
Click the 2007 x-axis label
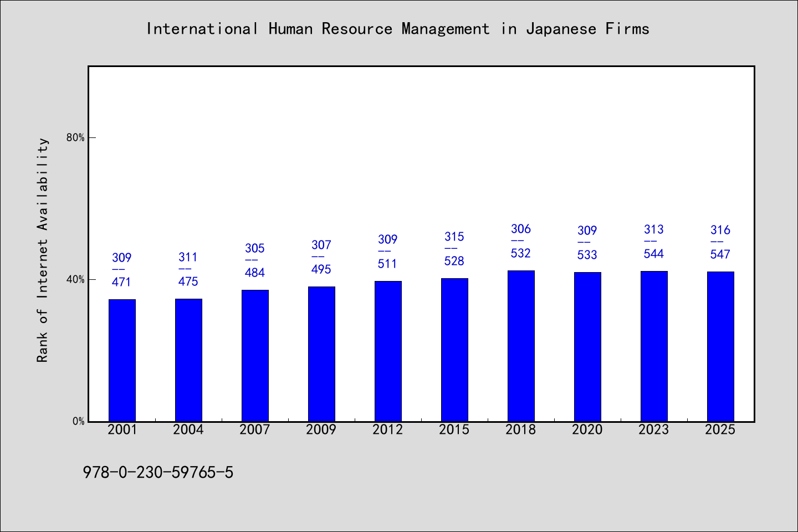point(255,429)
